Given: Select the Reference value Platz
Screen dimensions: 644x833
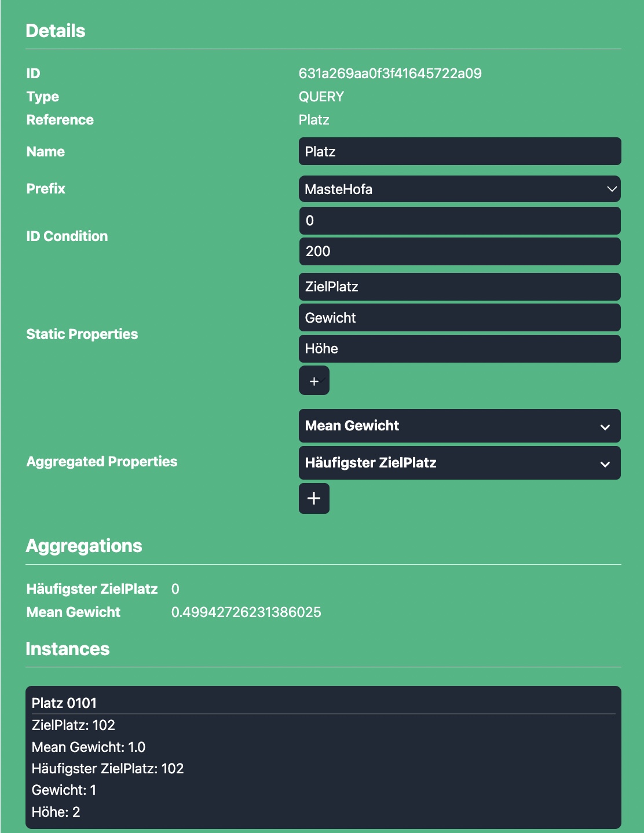Looking at the screenshot, I should pyautogui.click(x=314, y=120).
